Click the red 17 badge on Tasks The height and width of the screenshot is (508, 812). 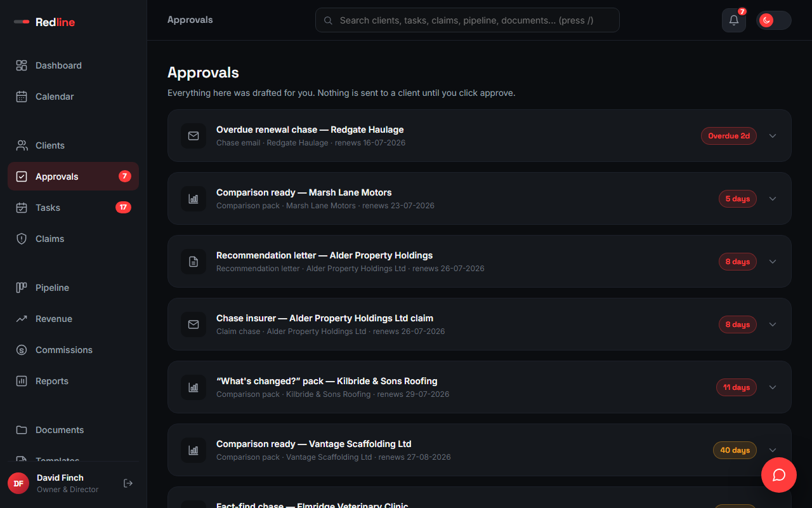click(123, 207)
